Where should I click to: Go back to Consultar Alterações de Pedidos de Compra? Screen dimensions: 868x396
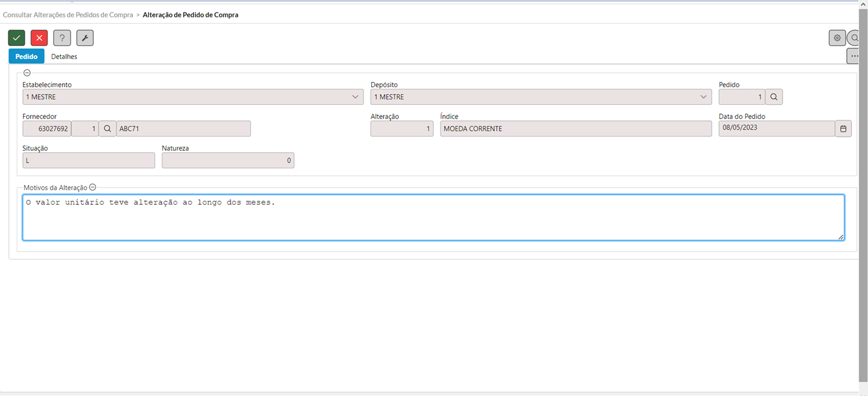pyautogui.click(x=68, y=14)
